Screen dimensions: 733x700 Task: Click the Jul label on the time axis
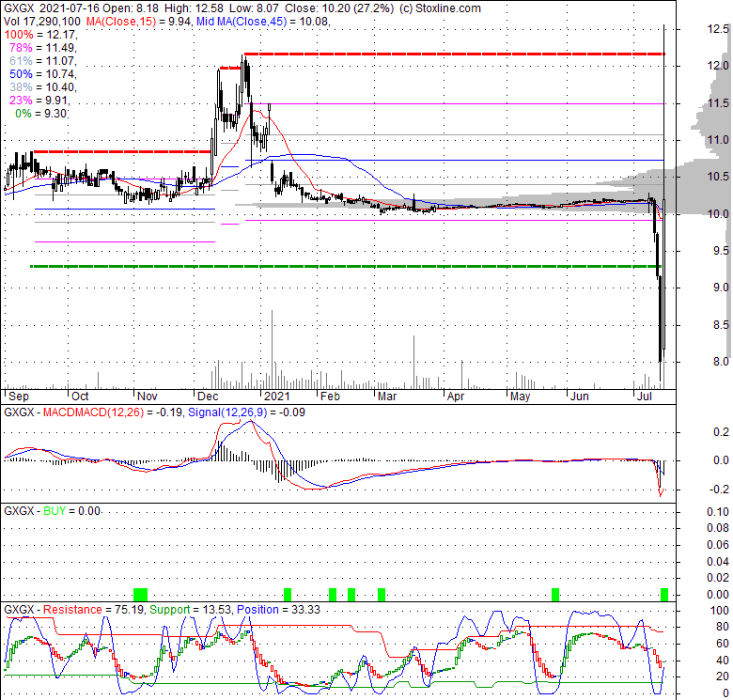coord(645,397)
